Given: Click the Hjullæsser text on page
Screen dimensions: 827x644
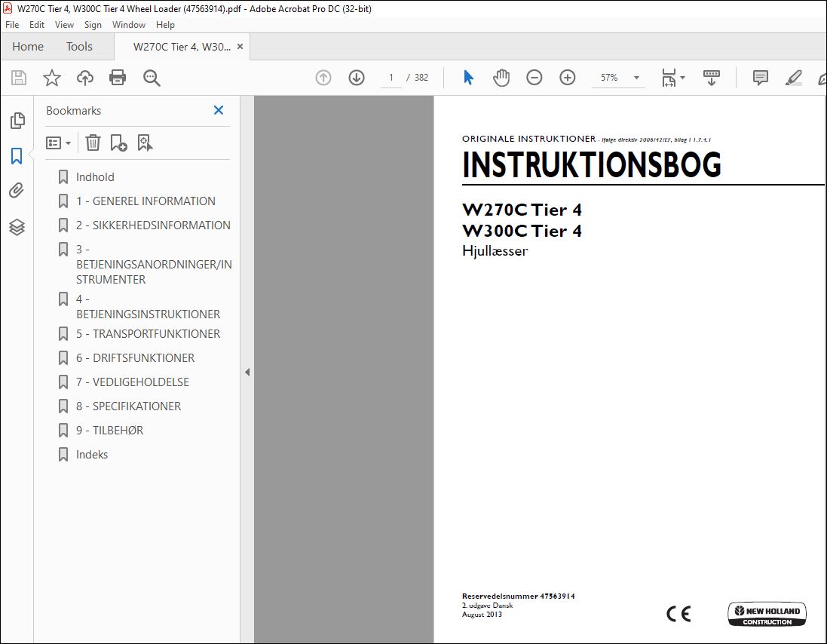Looking at the screenshot, I should 495,251.
